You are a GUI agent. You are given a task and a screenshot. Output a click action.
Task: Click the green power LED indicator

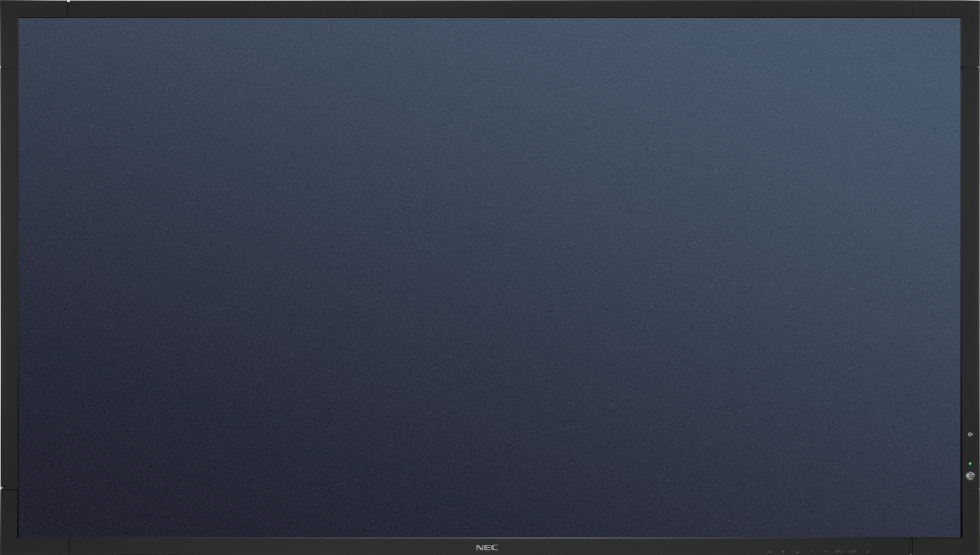[970, 464]
